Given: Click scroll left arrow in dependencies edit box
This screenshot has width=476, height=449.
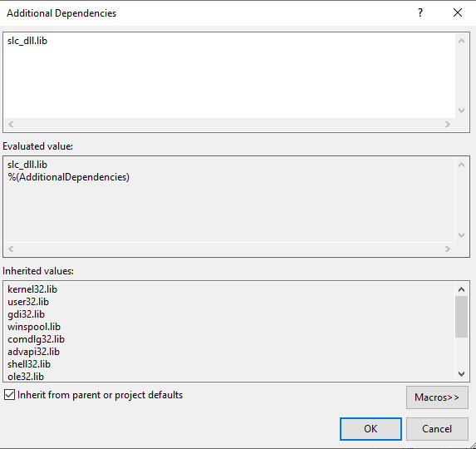Looking at the screenshot, I should tap(11, 124).
